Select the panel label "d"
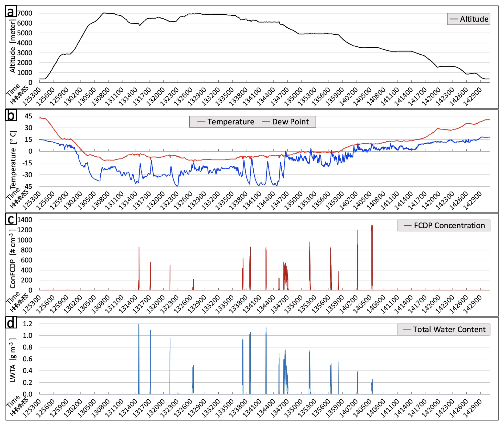The height and width of the screenshot is (426, 504). point(11,323)
